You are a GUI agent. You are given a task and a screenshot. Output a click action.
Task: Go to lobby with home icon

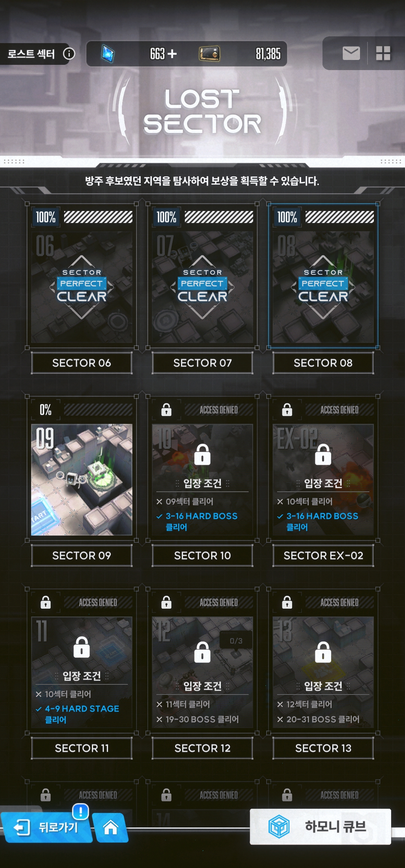click(110, 828)
